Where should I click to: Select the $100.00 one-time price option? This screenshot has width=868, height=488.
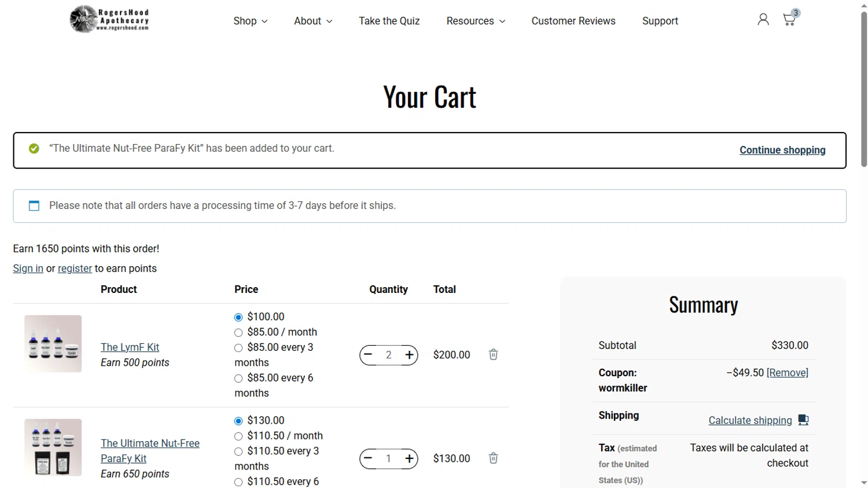tap(238, 317)
